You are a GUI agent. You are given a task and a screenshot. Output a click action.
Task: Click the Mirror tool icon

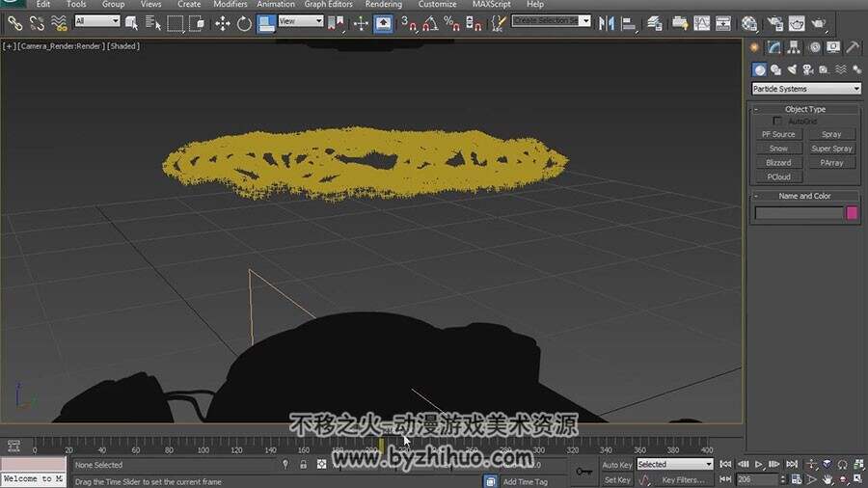click(607, 23)
